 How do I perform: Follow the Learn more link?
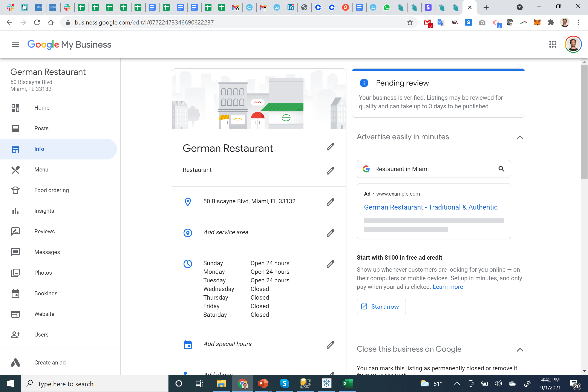coord(447,287)
